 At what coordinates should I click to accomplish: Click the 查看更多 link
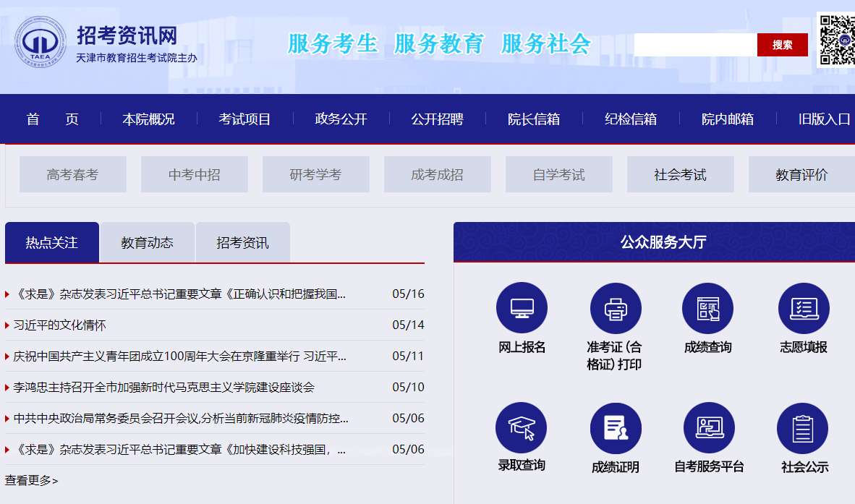pyautogui.click(x=31, y=480)
